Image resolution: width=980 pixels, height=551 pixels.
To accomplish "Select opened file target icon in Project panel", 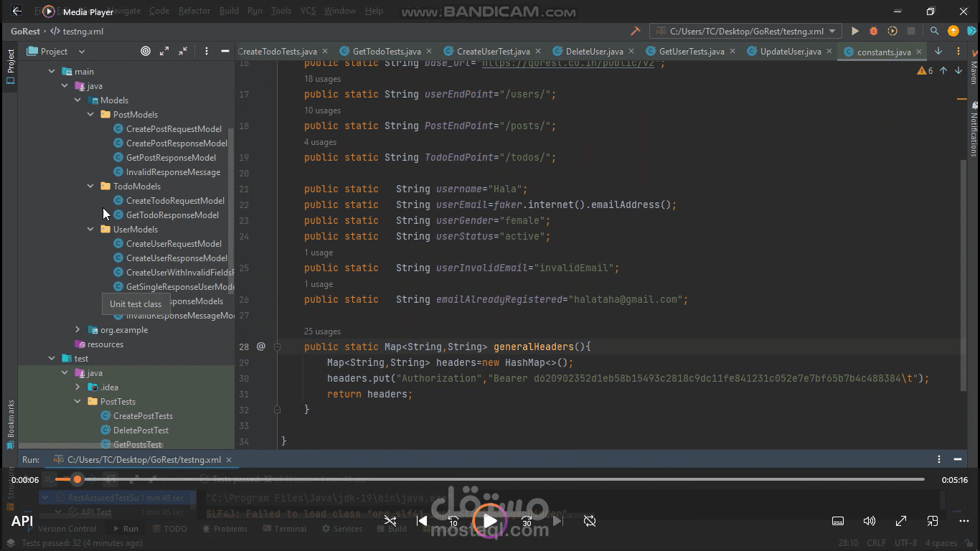I will click(146, 51).
